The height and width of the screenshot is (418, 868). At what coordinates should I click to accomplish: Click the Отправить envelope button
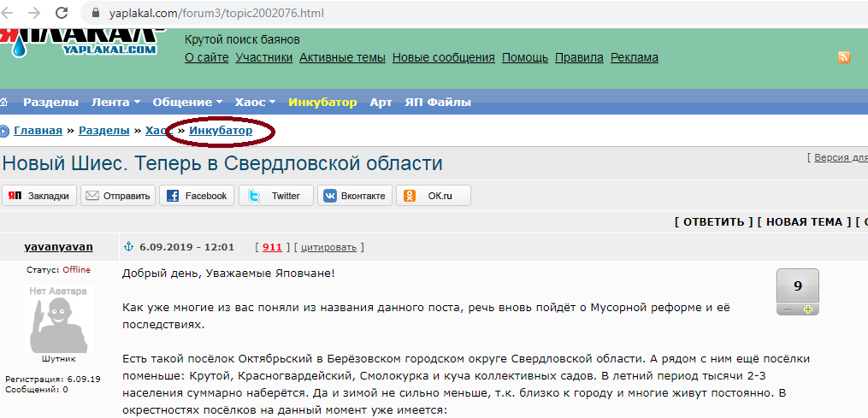pos(119,196)
